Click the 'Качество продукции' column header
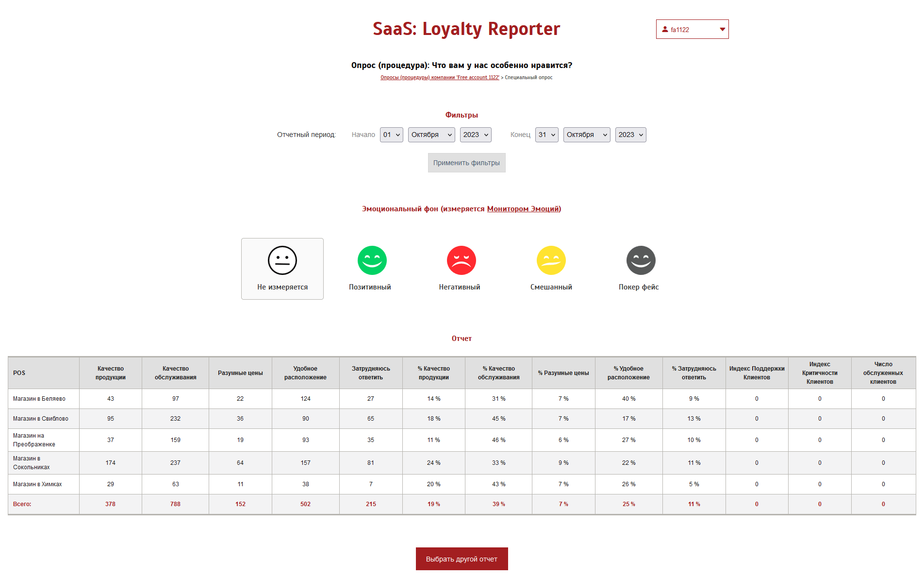 coord(111,373)
